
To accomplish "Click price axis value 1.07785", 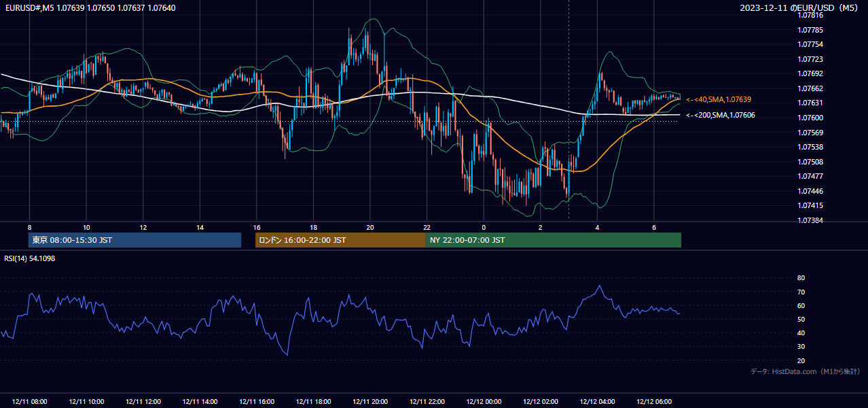I will pyautogui.click(x=811, y=30).
